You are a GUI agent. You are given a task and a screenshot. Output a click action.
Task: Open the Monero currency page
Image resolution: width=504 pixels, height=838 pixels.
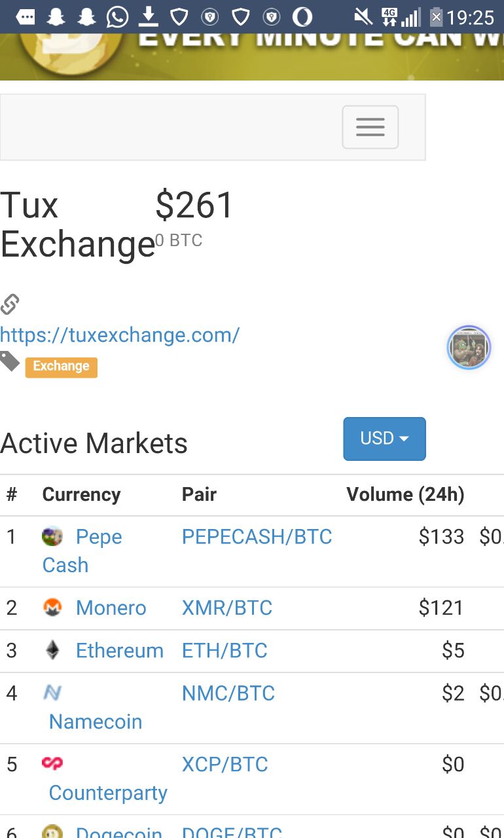[111, 608]
